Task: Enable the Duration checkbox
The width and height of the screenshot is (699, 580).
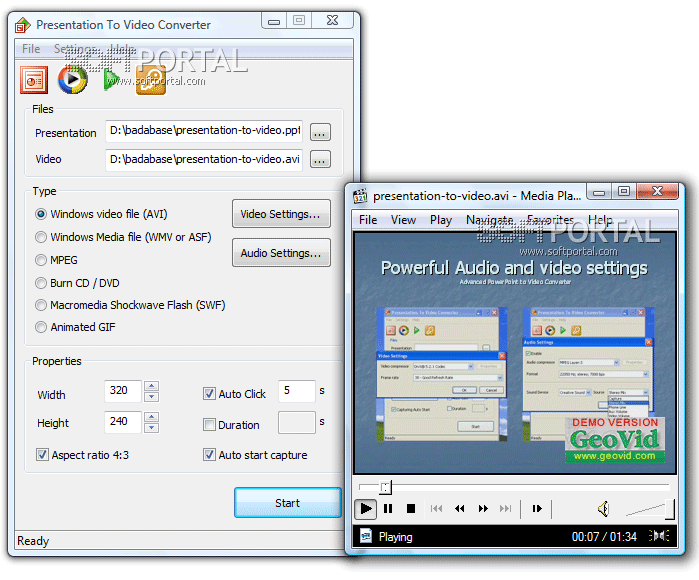Action: (x=209, y=424)
